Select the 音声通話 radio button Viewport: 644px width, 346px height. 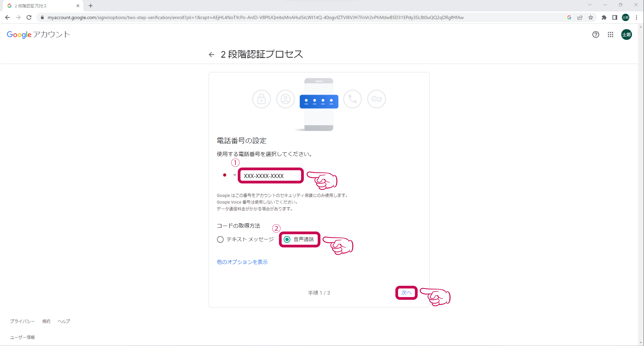pos(287,239)
